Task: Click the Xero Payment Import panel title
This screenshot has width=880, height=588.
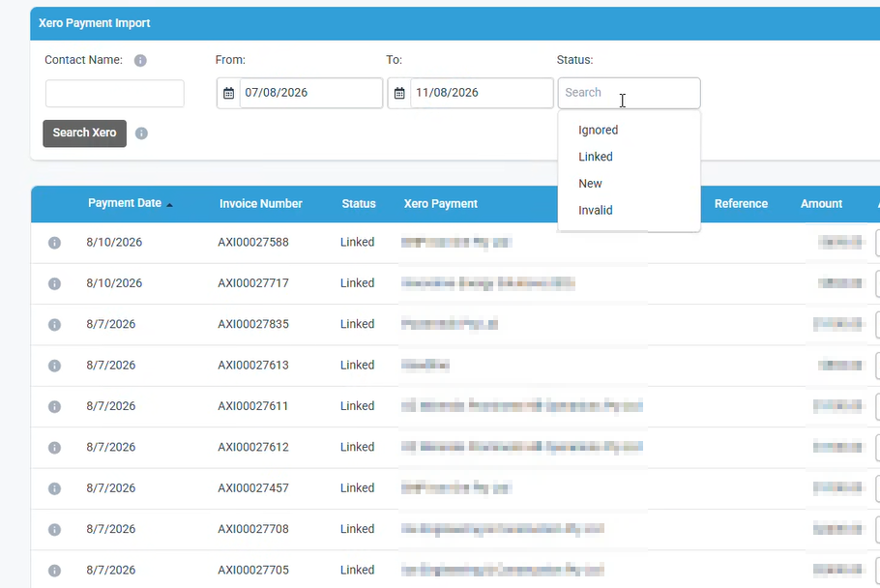Action: tap(95, 23)
